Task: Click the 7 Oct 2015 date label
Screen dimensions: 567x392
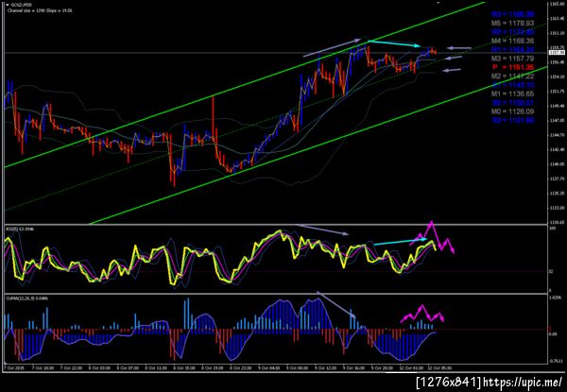Action: point(12,368)
